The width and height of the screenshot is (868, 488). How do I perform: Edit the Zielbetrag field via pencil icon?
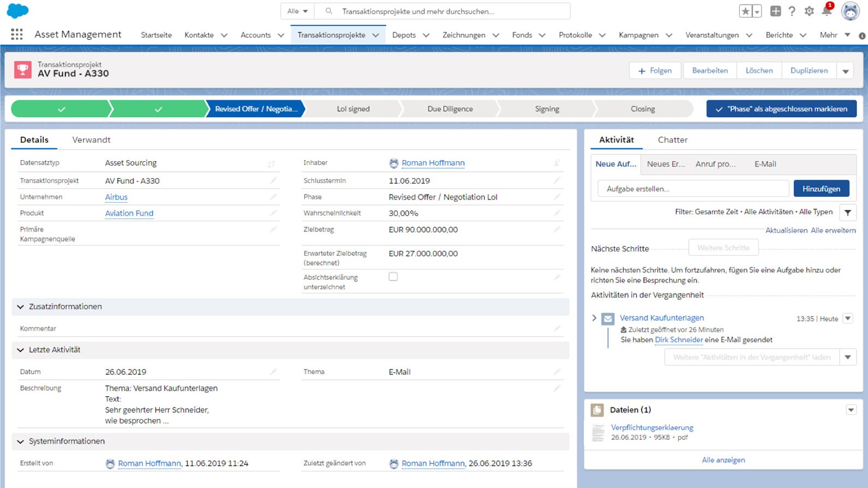[x=557, y=230]
